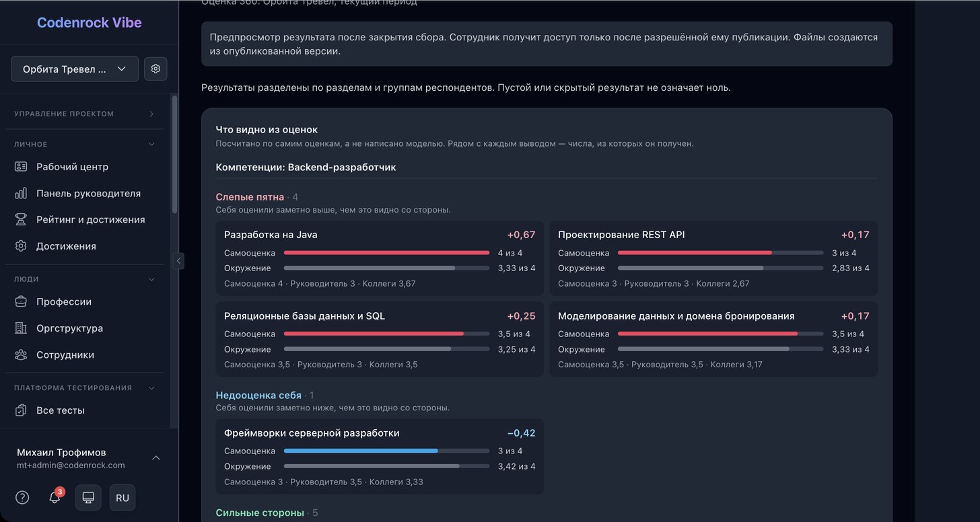Click the Профессии briefcase icon
Screen dimensions: 980x522
[21, 302]
